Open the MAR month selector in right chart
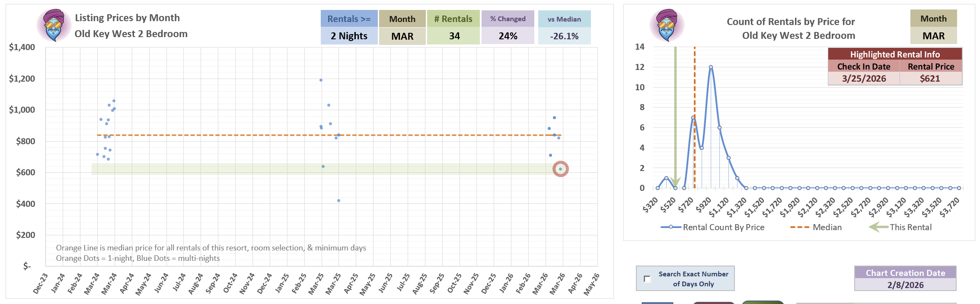The width and height of the screenshot is (980, 304). [x=933, y=36]
